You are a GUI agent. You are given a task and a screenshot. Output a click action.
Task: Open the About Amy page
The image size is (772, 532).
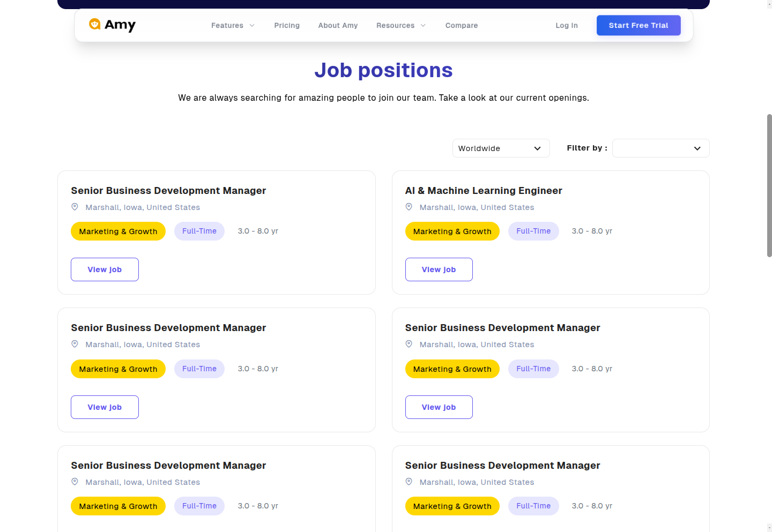click(x=338, y=26)
